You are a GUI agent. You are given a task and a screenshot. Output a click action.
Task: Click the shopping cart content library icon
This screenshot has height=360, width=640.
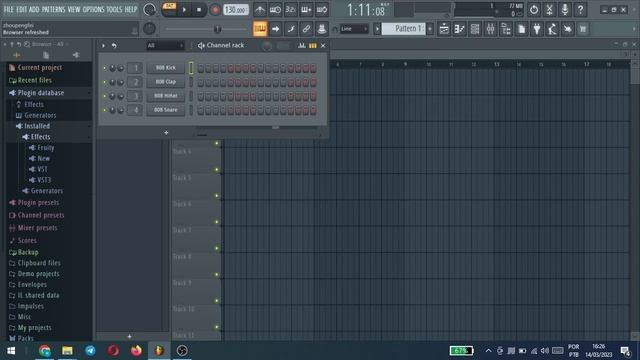[583, 29]
